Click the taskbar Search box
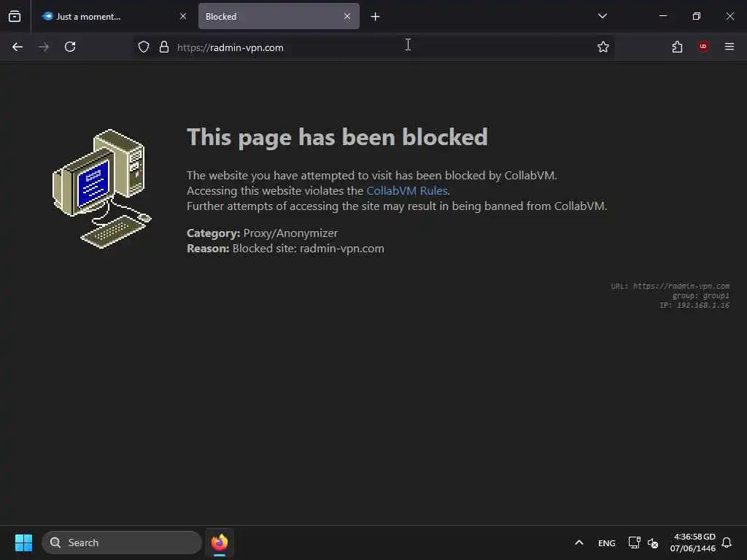Image resolution: width=747 pixels, height=560 pixels. pyautogui.click(x=122, y=542)
